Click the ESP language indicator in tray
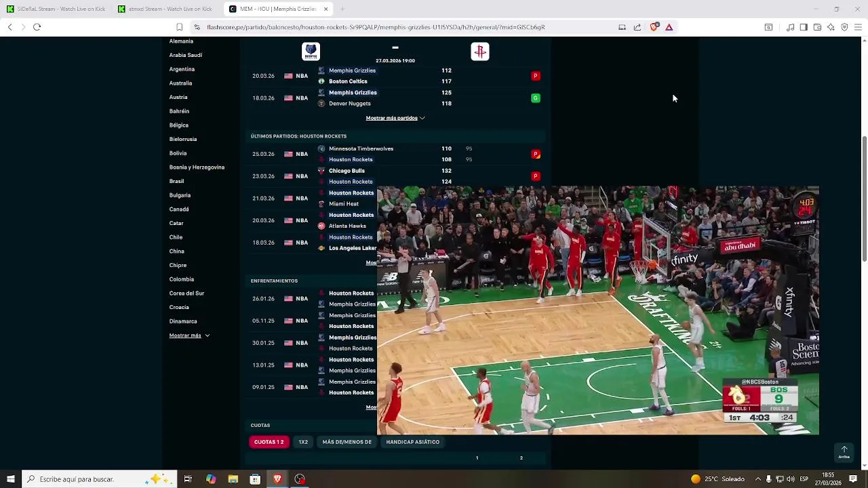Screen dimensions: 868x488 coord(804,479)
